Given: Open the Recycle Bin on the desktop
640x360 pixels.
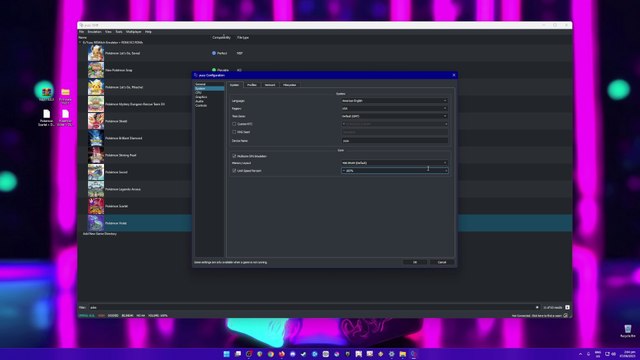Looking at the screenshot, I should point(628,331).
